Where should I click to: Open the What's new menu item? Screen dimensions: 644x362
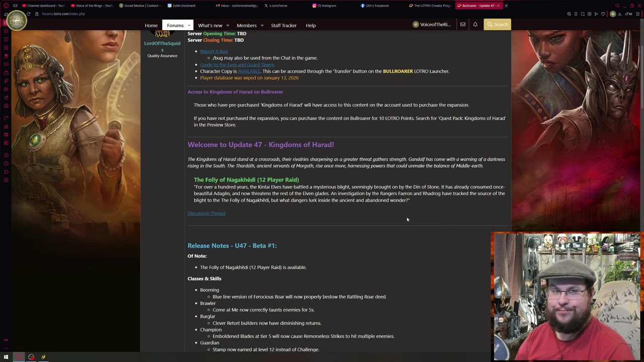pyautogui.click(x=210, y=25)
